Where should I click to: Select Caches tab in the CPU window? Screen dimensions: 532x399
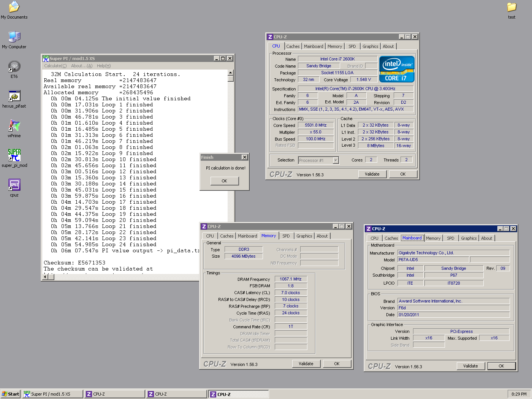tap(293, 46)
